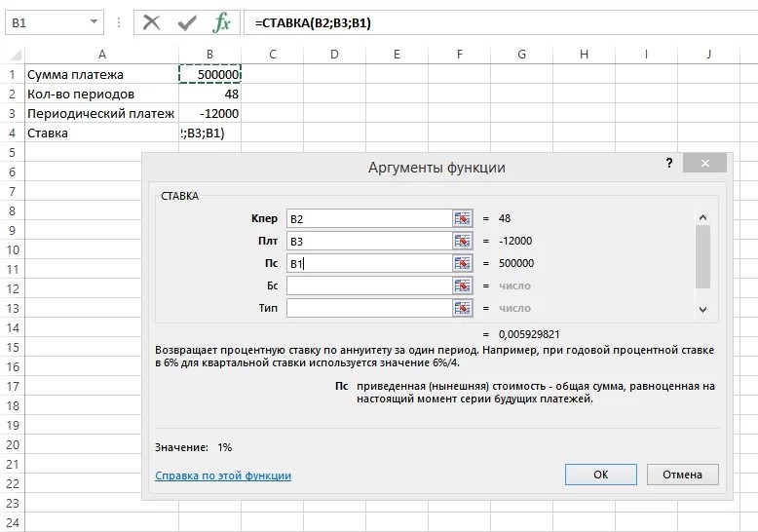This screenshot has width=758, height=532.
Task: Select cell B2 containing 48
Action: pos(209,94)
